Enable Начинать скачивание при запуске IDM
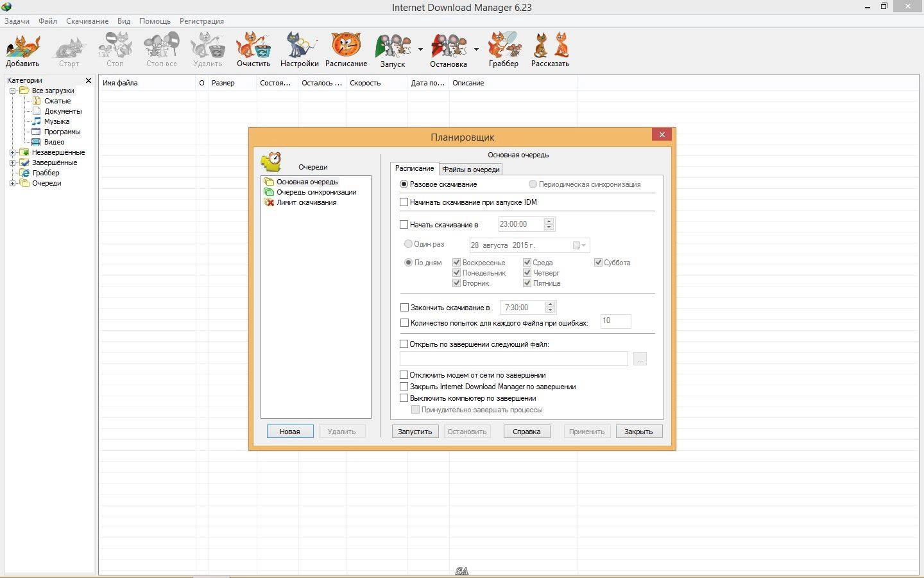 pos(404,202)
